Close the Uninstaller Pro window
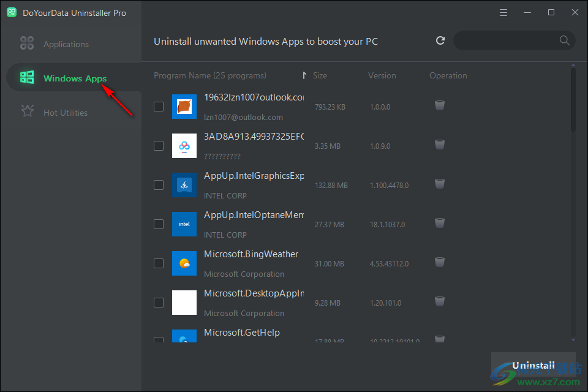Viewport: 588px width, 392px height. pos(575,13)
